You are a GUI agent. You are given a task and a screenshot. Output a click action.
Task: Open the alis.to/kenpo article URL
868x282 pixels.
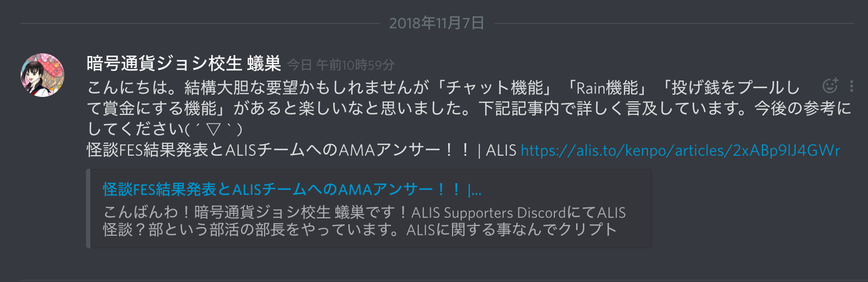[x=680, y=150]
